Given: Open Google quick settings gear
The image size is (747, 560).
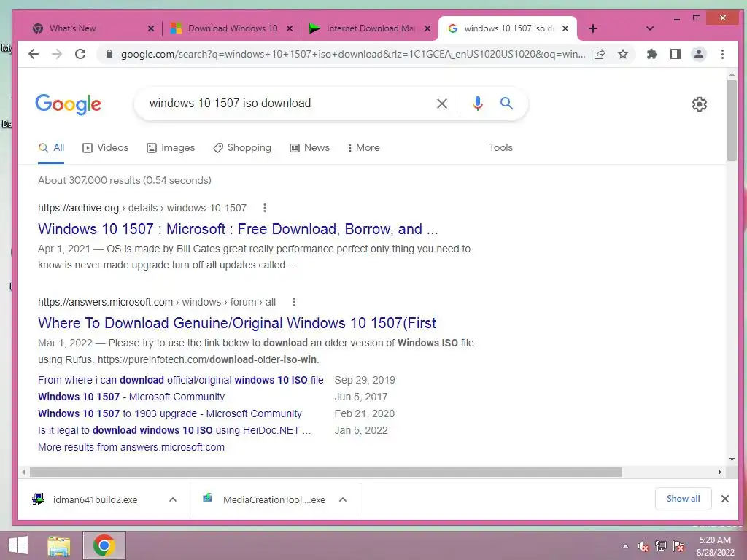Looking at the screenshot, I should (699, 104).
